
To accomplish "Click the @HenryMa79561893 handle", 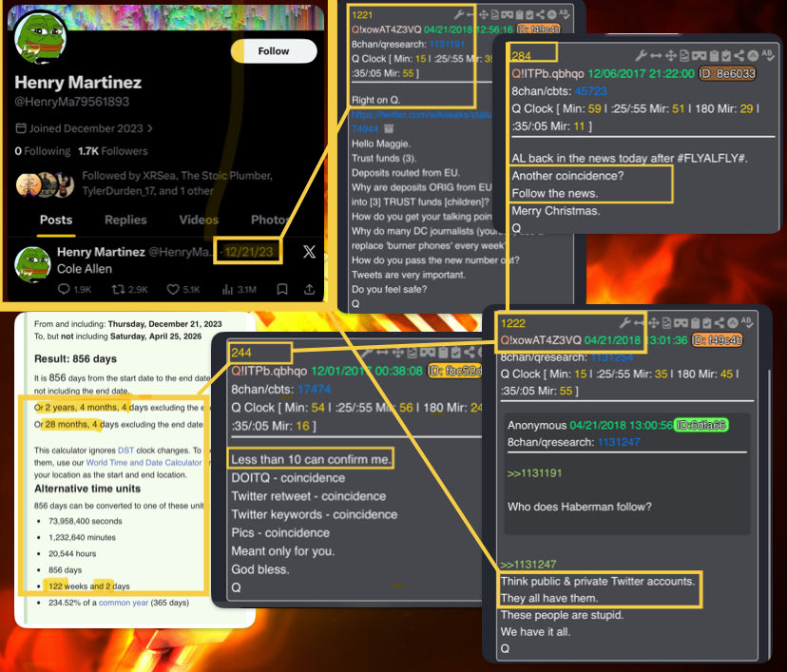I will (x=72, y=102).
